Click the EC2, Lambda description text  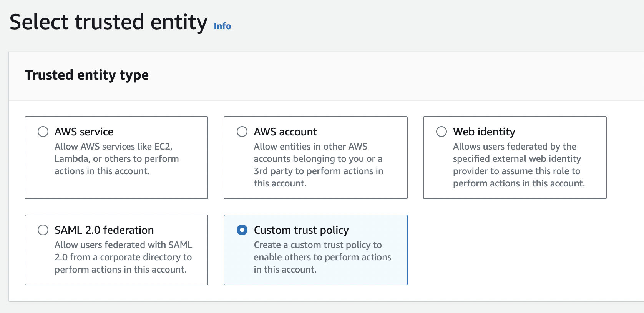(116, 159)
